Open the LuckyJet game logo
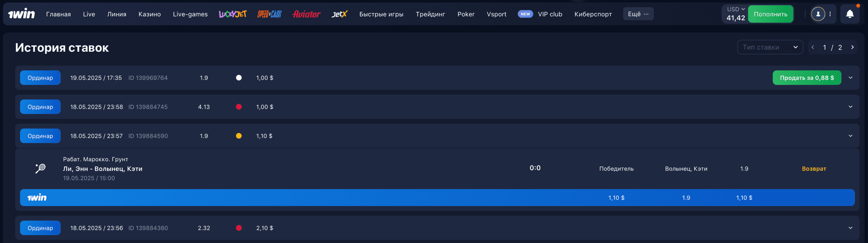The width and height of the screenshot is (868, 243). 232,14
